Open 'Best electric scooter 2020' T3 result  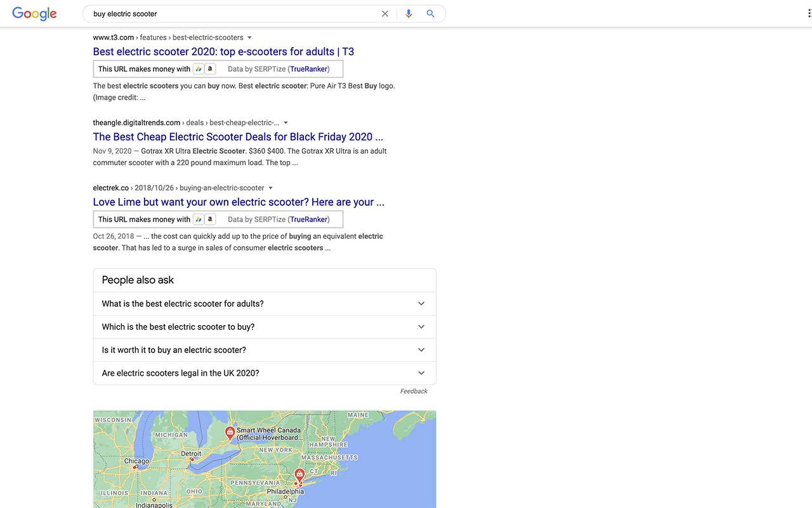pos(223,52)
